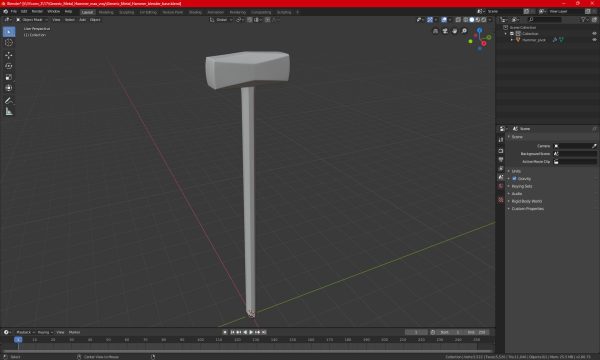Open the Edit menu
The width and height of the screenshot is (600, 360).
coord(24,11)
